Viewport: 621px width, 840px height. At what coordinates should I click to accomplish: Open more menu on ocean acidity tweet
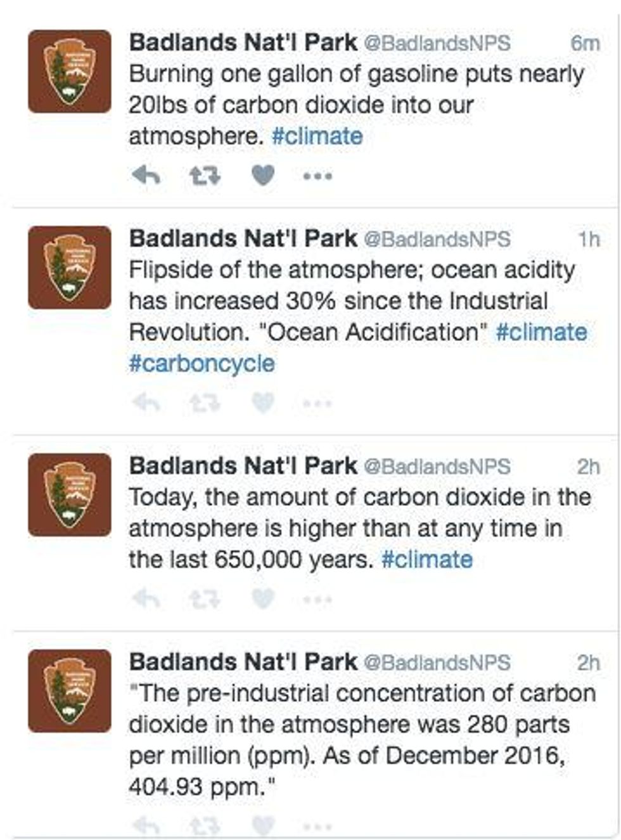[x=317, y=403]
